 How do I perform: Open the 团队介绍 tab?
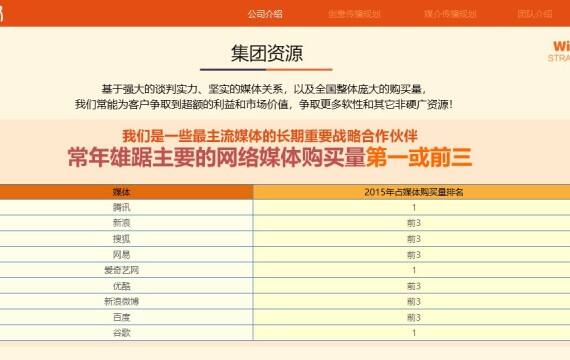point(535,14)
